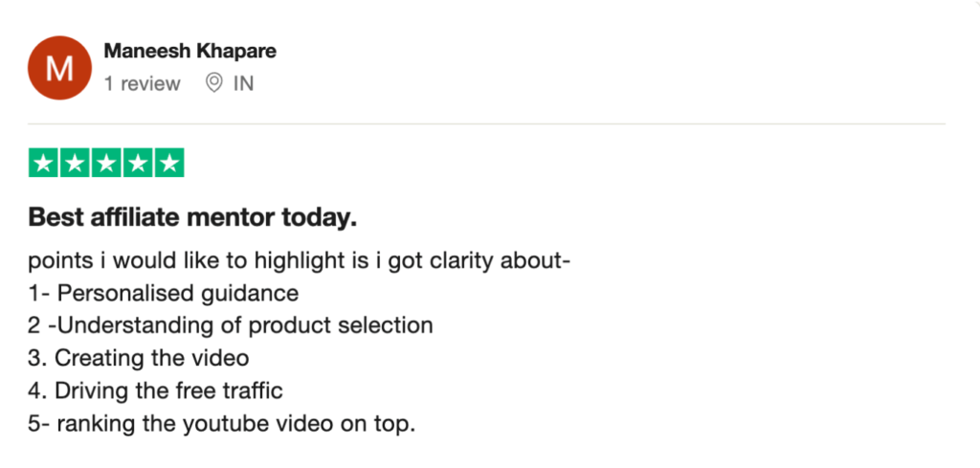The width and height of the screenshot is (980, 468).
Task: Select the fourth green star
Action: point(138,163)
